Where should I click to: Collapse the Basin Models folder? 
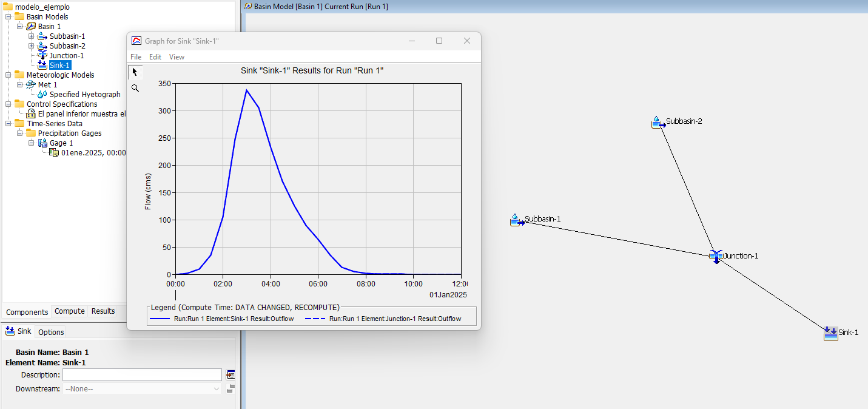click(8, 17)
